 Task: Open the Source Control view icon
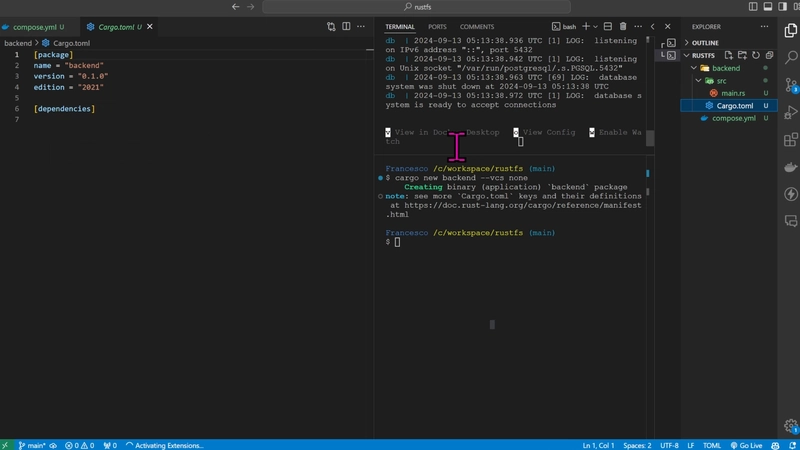click(791, 85)
